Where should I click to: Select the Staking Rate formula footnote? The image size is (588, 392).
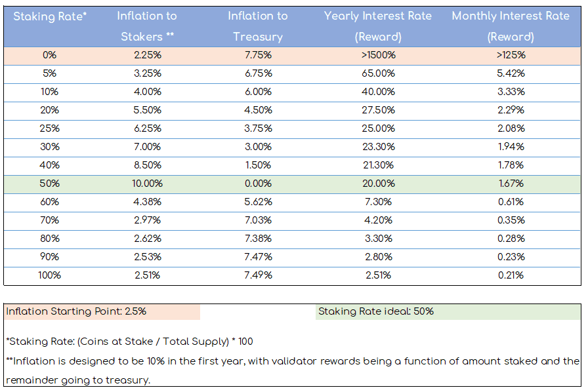click(130, 342)
